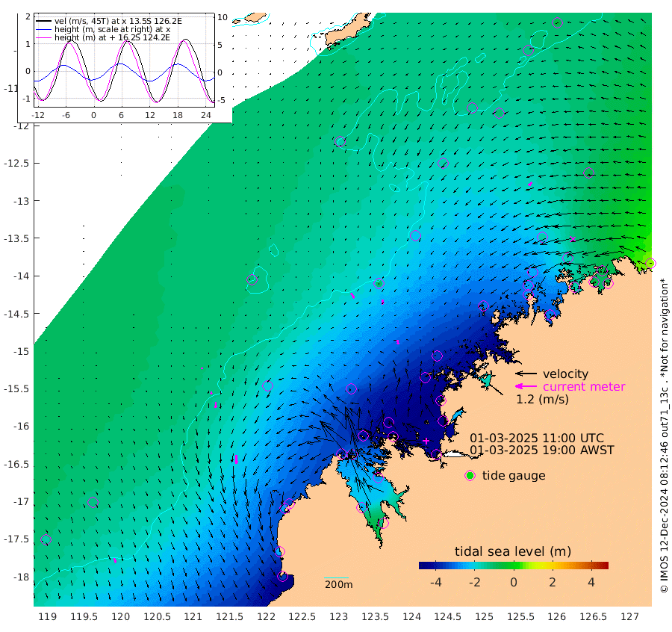
Task: Click the '10' tick on the inset right axis
Action: coord(222,18)
